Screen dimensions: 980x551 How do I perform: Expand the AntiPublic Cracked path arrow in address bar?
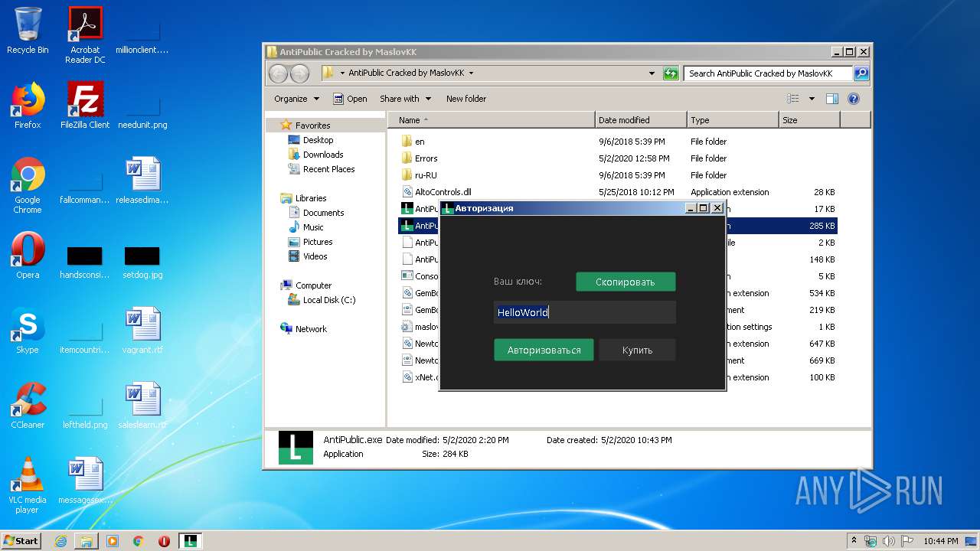(x=471, y=73)
